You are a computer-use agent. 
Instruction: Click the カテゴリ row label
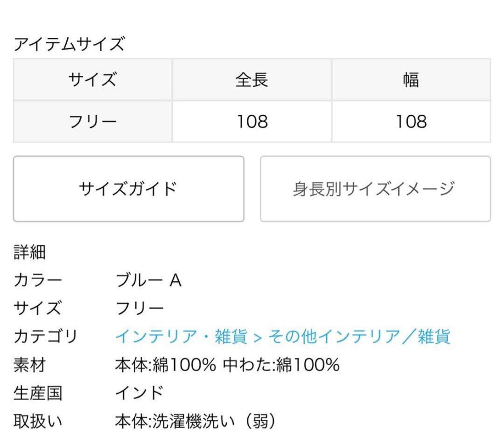coord(44,338)
